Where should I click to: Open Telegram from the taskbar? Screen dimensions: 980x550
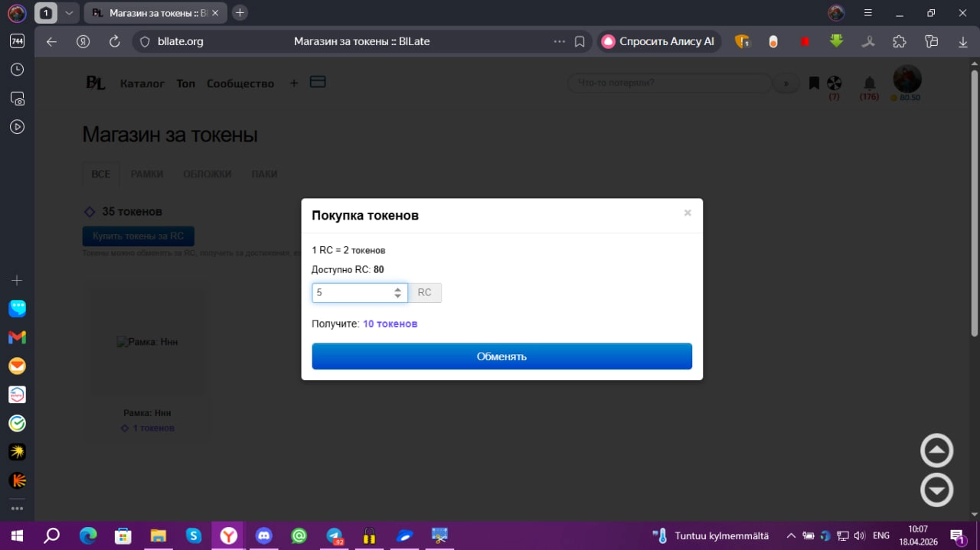click(x=335, y=535)
